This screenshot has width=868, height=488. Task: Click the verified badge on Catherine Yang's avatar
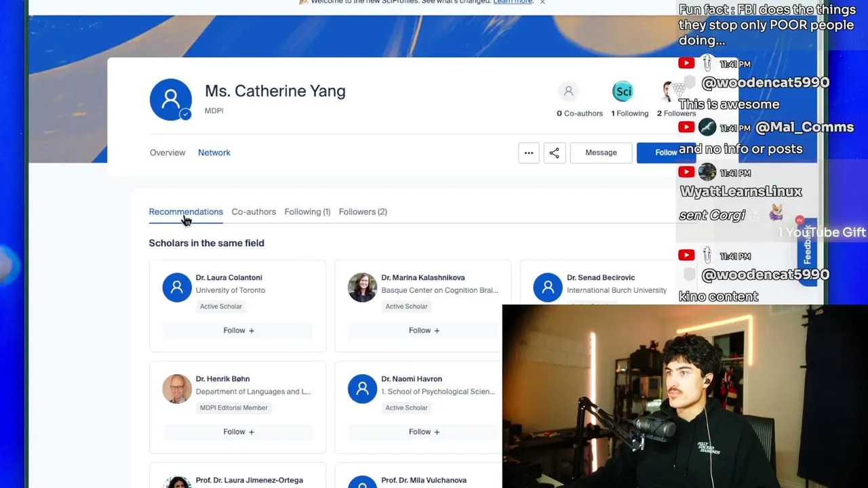pos(185,115)
